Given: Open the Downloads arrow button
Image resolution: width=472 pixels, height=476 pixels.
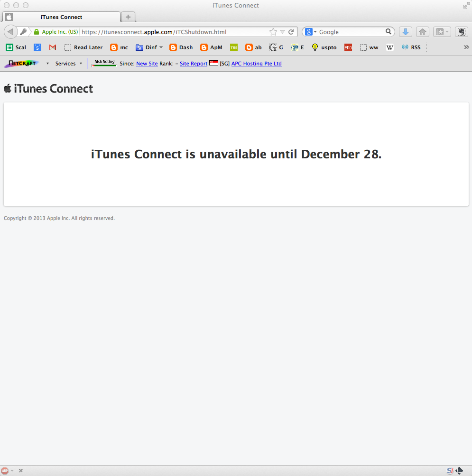Looking at the screenshot, I should click(406, 32).
